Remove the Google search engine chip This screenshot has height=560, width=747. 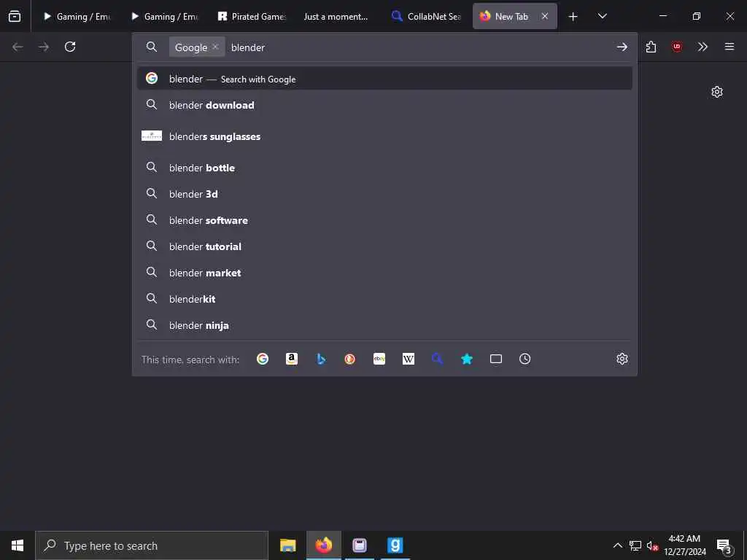(x=215, y=47)
